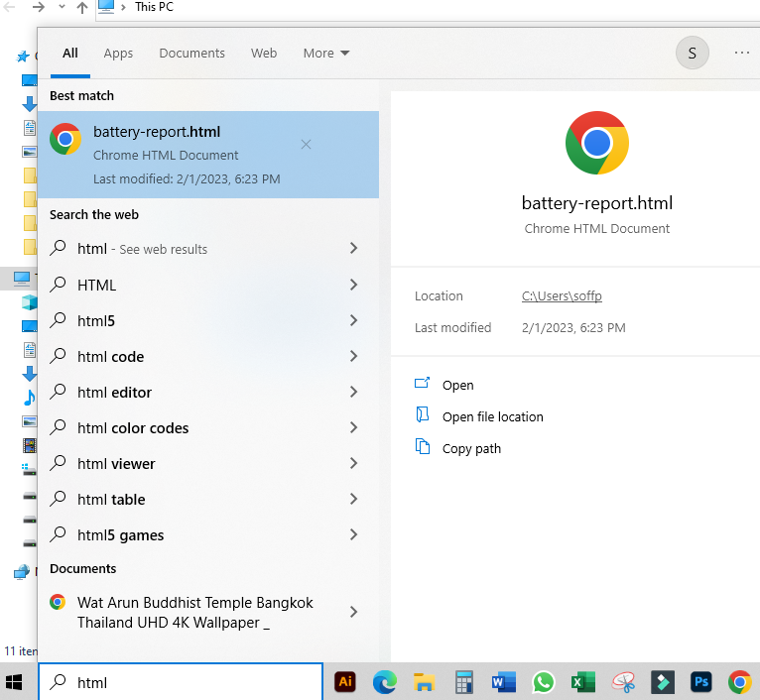The width and height of the screenshot is (760, 700).
Task: Click the C:\Users\soffp location link
Action: pyautogui.click(x=562, y=296)
